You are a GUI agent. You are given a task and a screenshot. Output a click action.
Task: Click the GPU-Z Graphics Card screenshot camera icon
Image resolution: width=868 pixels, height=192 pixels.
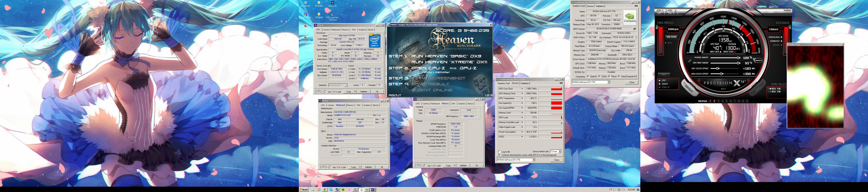click(x=636, y=6)
